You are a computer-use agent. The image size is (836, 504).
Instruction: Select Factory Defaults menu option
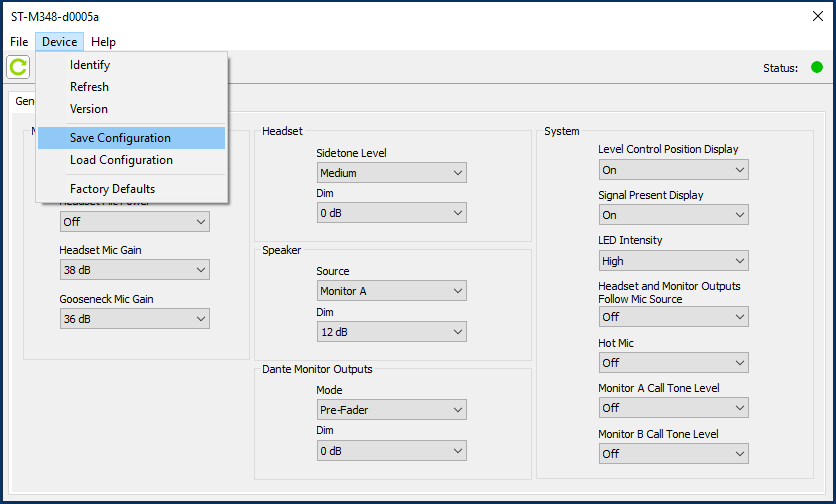pos(112,189)
